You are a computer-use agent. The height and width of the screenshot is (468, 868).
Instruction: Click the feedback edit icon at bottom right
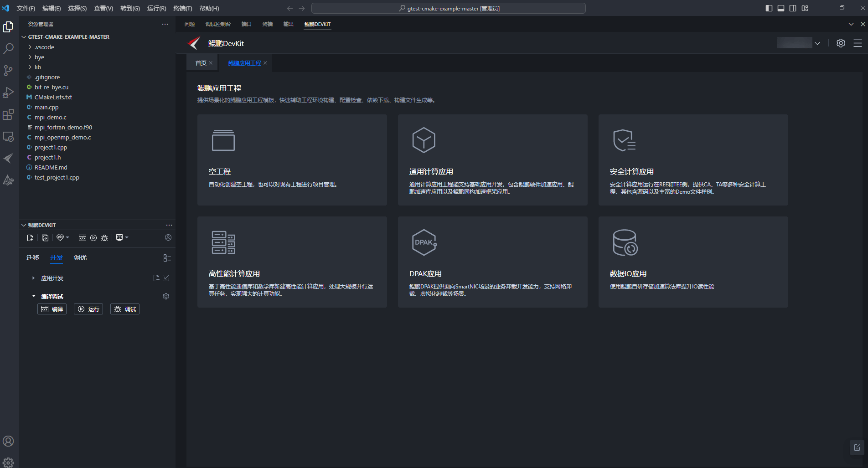tap(857, 447)
